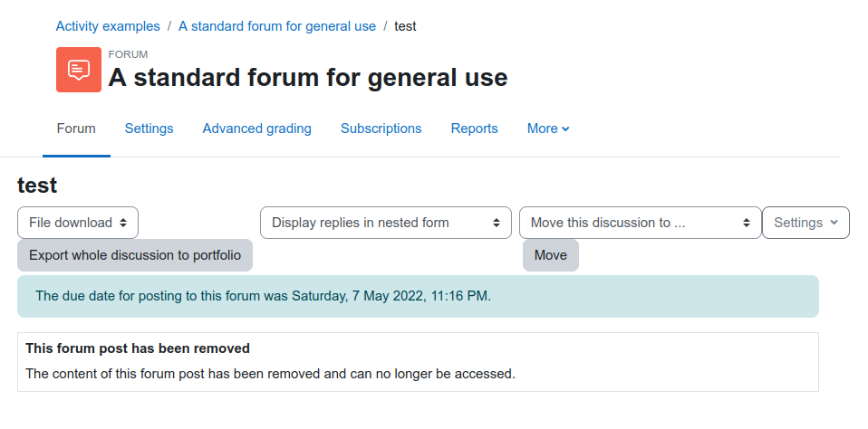Open the Reports tab
This screenshot has height=429, width=868.
pos(475,129)
